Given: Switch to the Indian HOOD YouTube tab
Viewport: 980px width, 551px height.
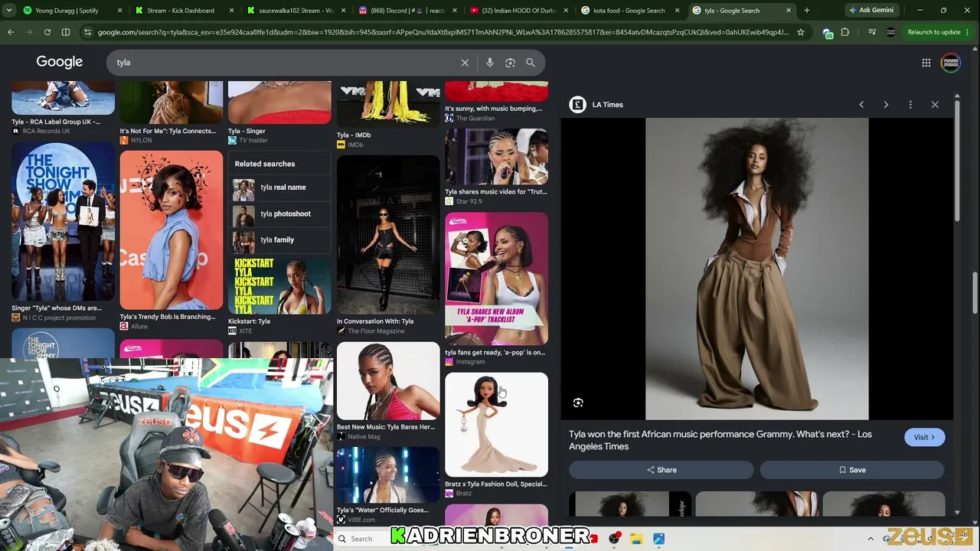Looking at the screenshot, I should click(519, 11).
